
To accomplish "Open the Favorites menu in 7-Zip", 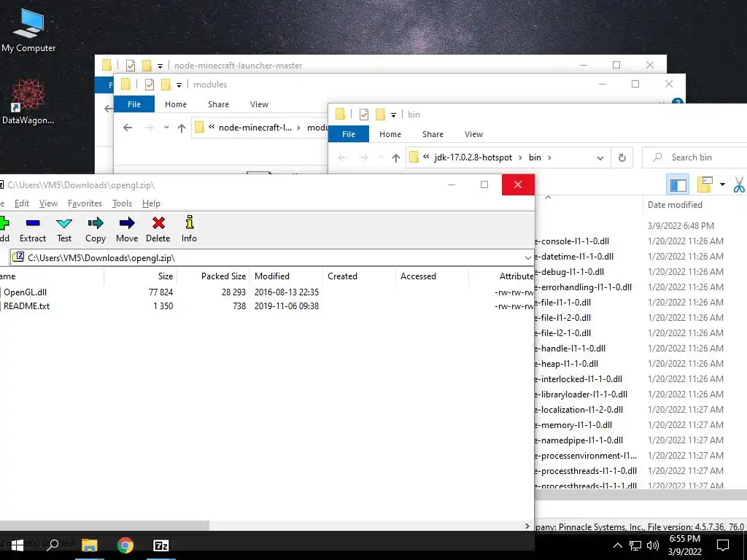I will click(85, 203).
